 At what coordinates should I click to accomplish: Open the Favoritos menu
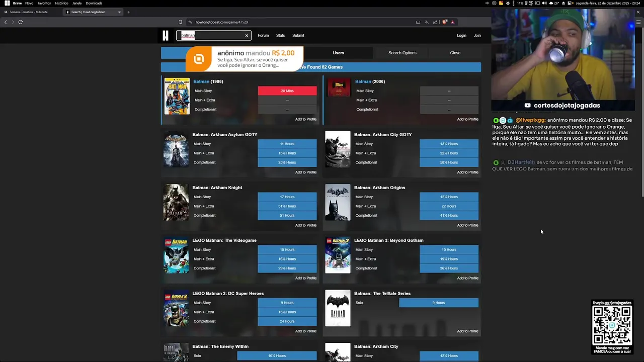click(44, 3)
